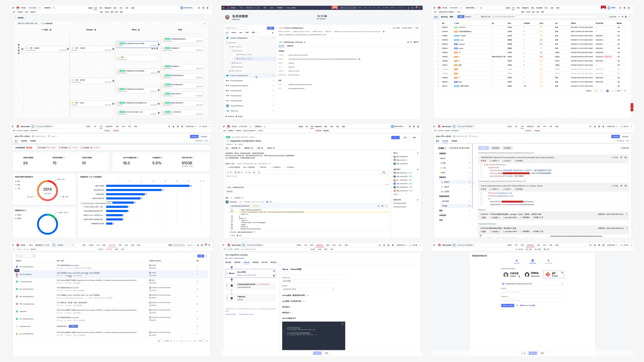Open 流水线 (0) tab in merge request
This screenshot has height=362, width=644.
(271, 148)
